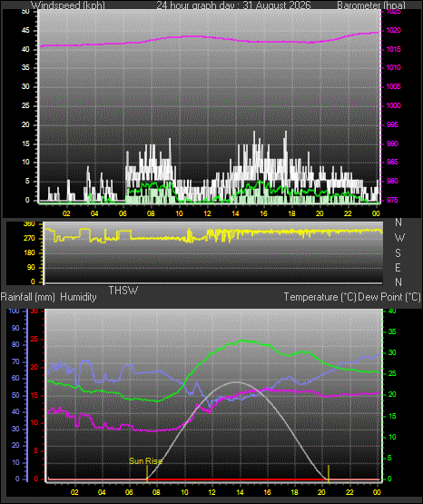Click the Barometer (hpa) axis title
This screenshot has width=423, height=504.
[x=371, y=5]
